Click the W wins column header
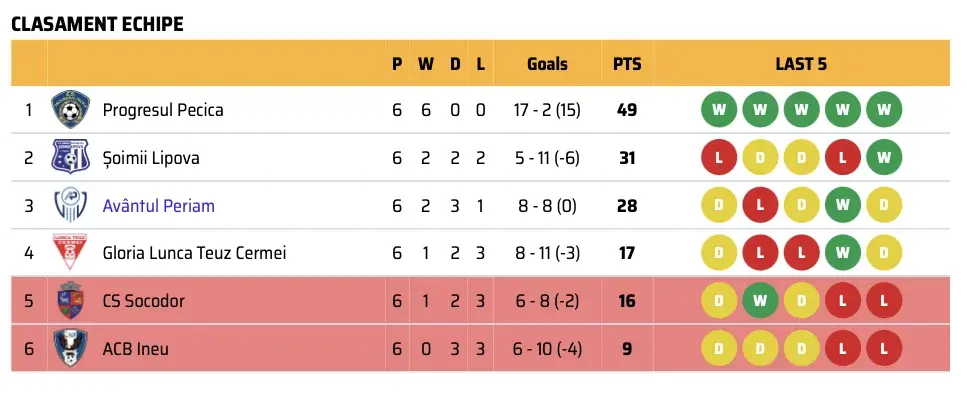Viewport: 967px width, 394px height. point(426,64)
